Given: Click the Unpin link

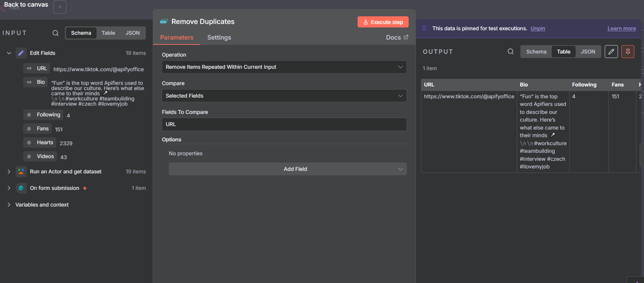Looking at the screenshot, I should click(x=537, y=28).
